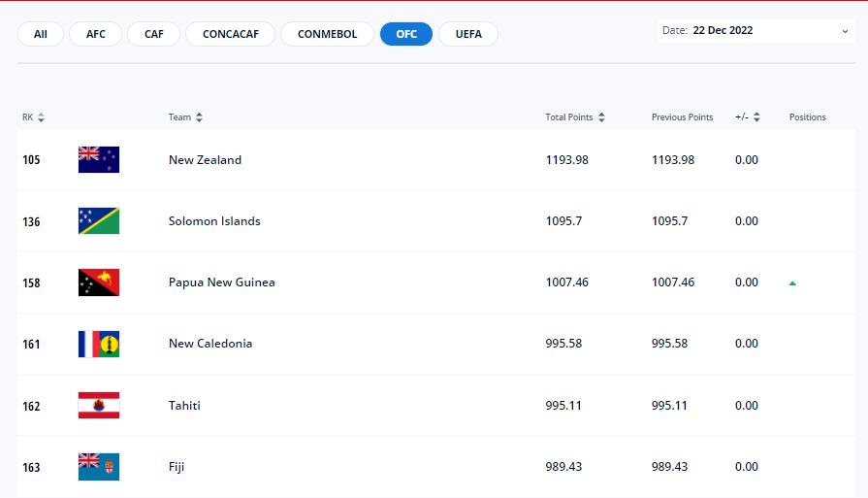Click the Tahiti flag icon
The width and height of the screenshot is (868, 498).
pos(98,406)
